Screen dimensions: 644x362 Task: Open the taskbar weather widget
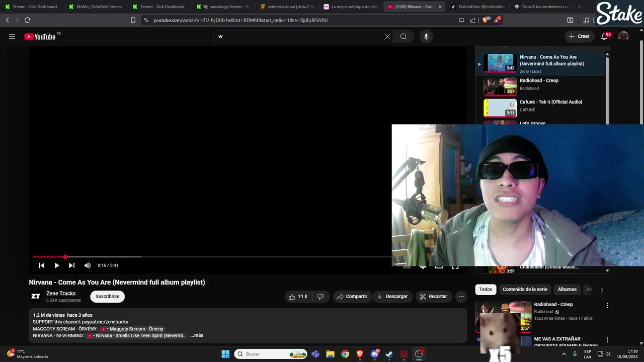(x=28, y=354)
